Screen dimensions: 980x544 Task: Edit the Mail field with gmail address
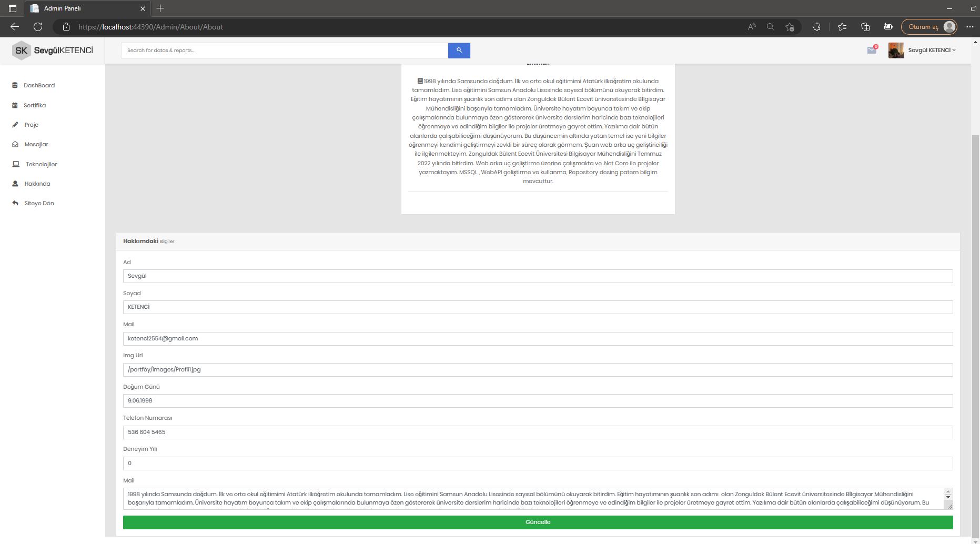pyautogui.click(x=538, y=339)
